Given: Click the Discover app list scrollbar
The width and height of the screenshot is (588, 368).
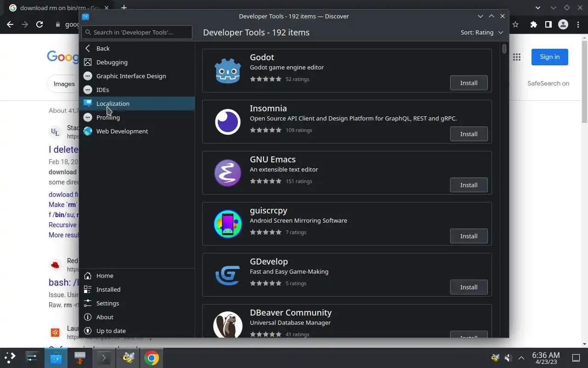Looking at the screenshot, I should (504, 49).
